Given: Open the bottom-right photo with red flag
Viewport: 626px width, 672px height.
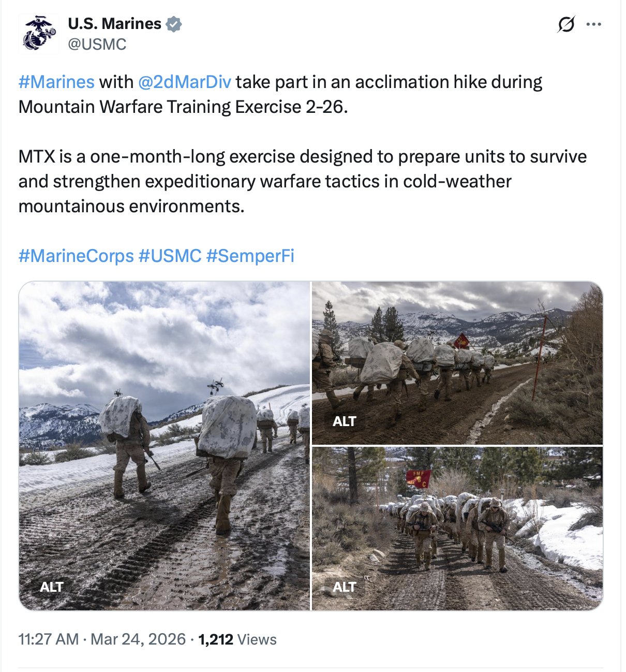Looking at the screenshot, I should [x=457, y=528].
